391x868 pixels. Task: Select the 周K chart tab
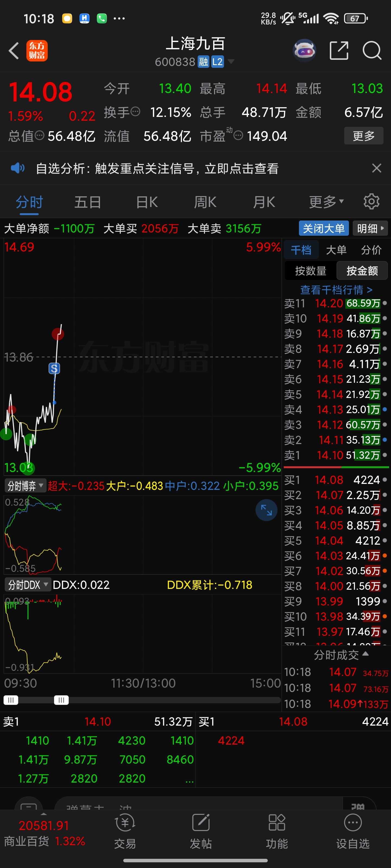click(206, 202)
